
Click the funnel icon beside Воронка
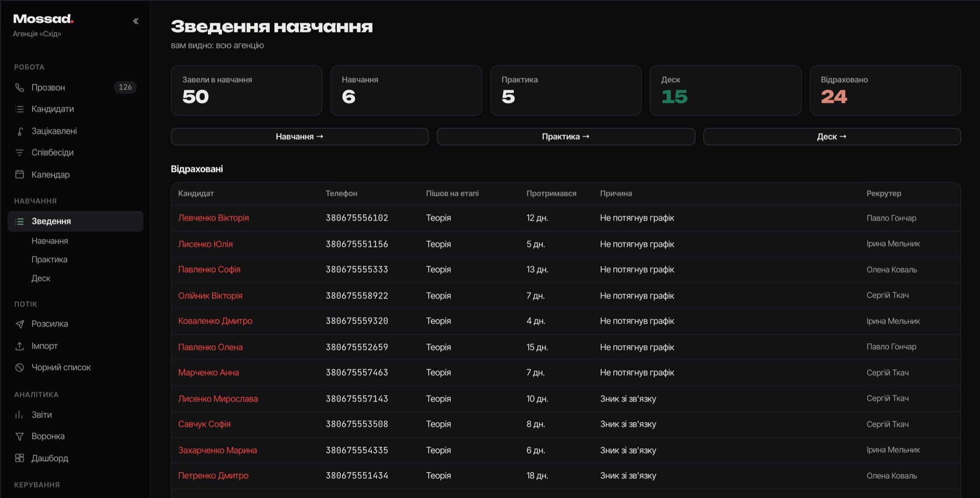[20, 437]
